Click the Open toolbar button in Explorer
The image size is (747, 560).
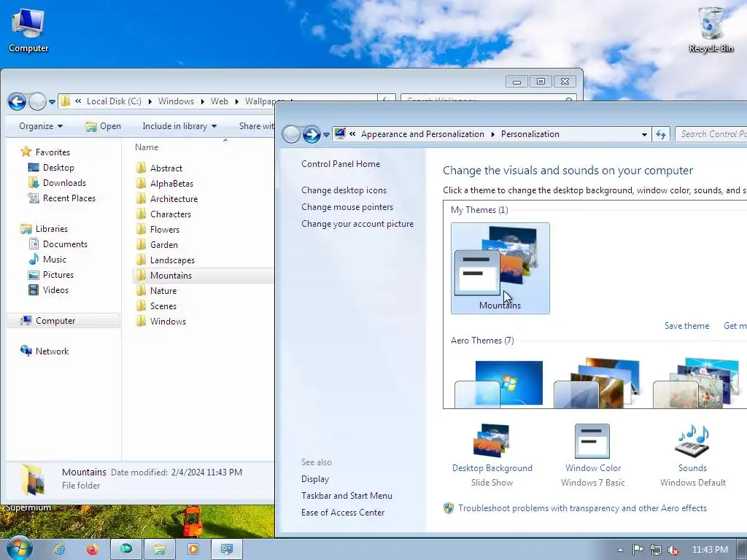point(103,126)
